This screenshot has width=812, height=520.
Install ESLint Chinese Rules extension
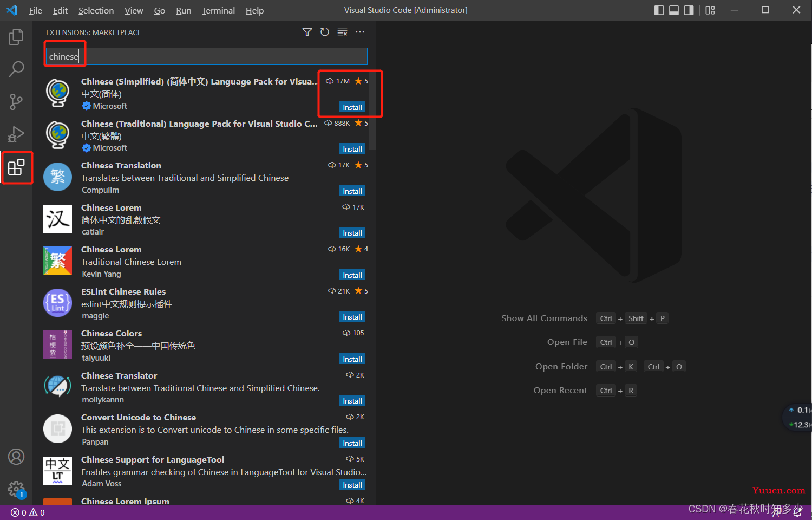click(352, 317)
